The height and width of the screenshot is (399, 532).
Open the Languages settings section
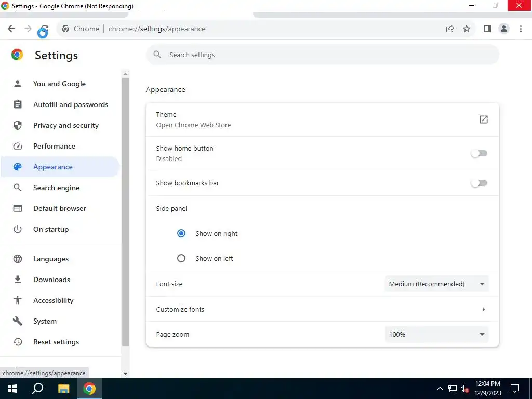51,259
